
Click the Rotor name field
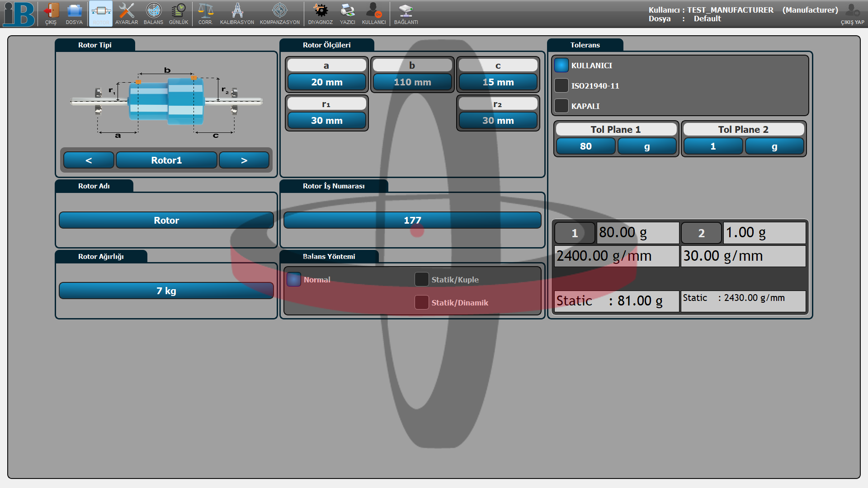166,221
